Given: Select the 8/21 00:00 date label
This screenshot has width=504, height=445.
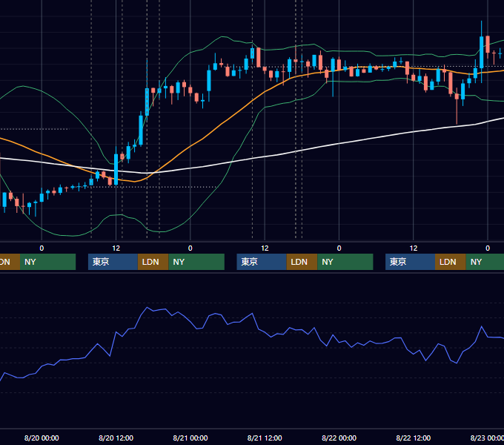Looking at the screenshot, I should (x=190, y=438).
